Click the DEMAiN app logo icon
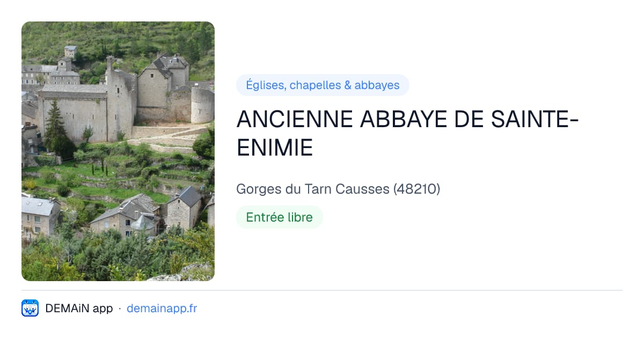Screen dimensions: 644x338 coord(30,308)
